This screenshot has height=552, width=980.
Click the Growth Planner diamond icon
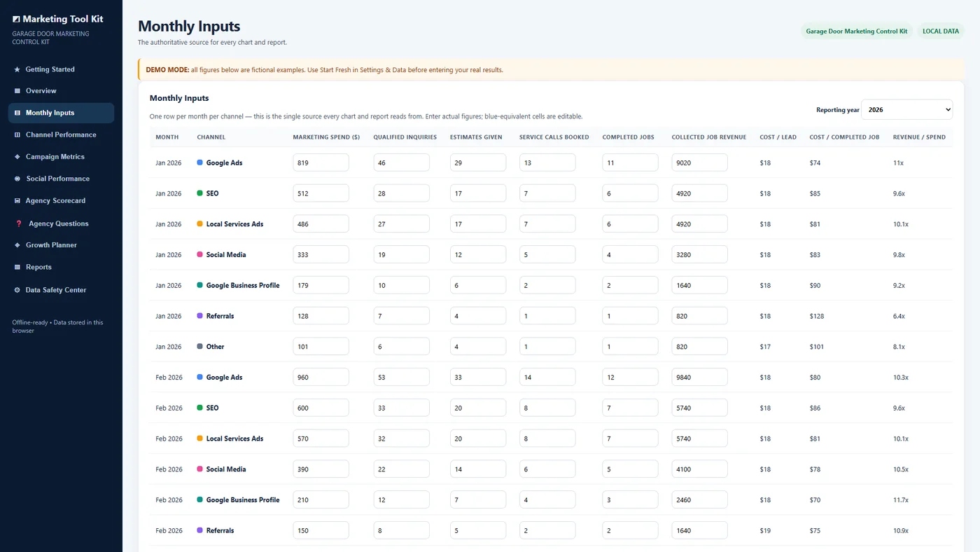point(17,245)
